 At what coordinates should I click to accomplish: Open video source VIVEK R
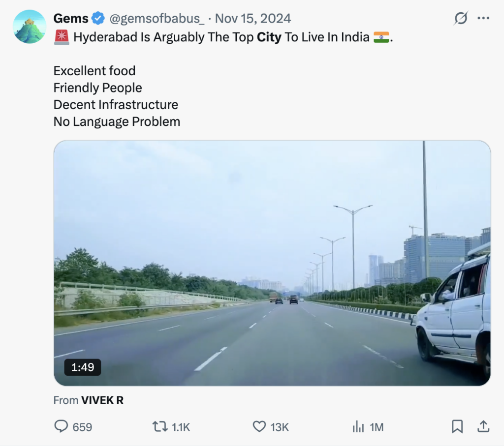[102, 400]
